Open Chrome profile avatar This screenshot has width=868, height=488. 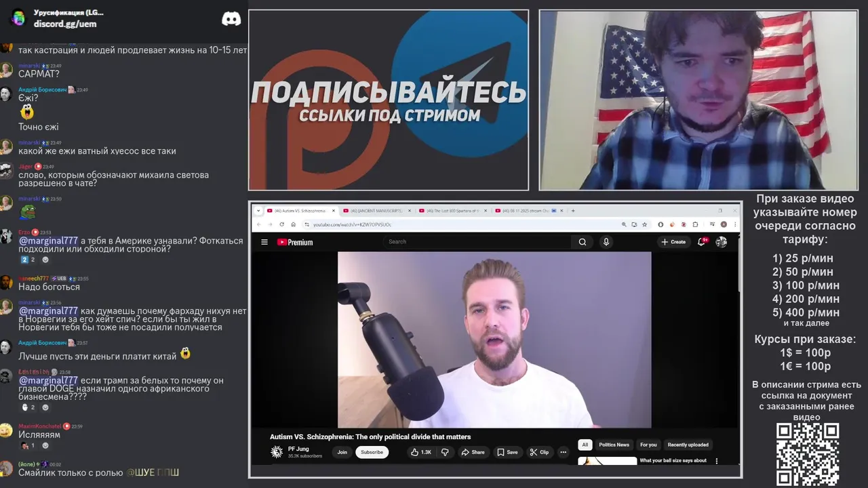coord(724,224)
